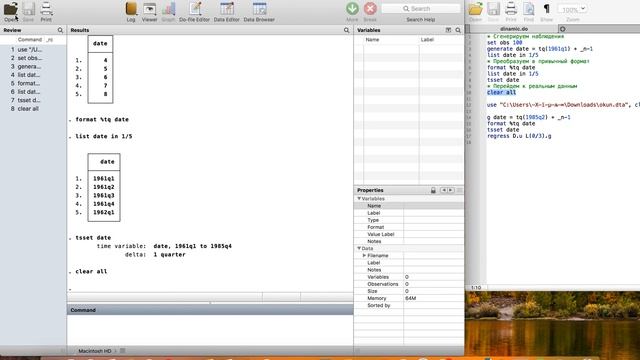Search the Variables panel
This screenshot has height=360, width=640.
click(x=458, y=30)
